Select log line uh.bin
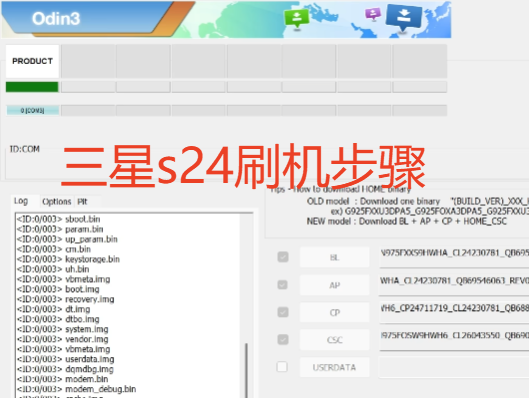Screen dimensions: 529x398 53,269
